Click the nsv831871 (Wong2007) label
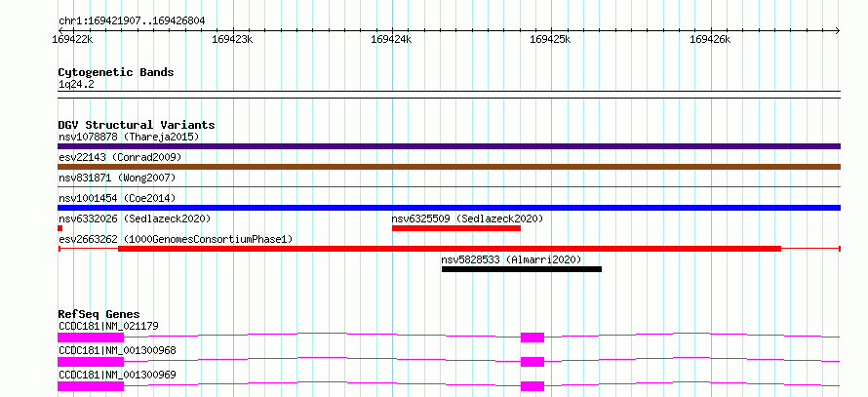This screenshot has width=868, height=397. pyautogui.click(x=117, y=178)
